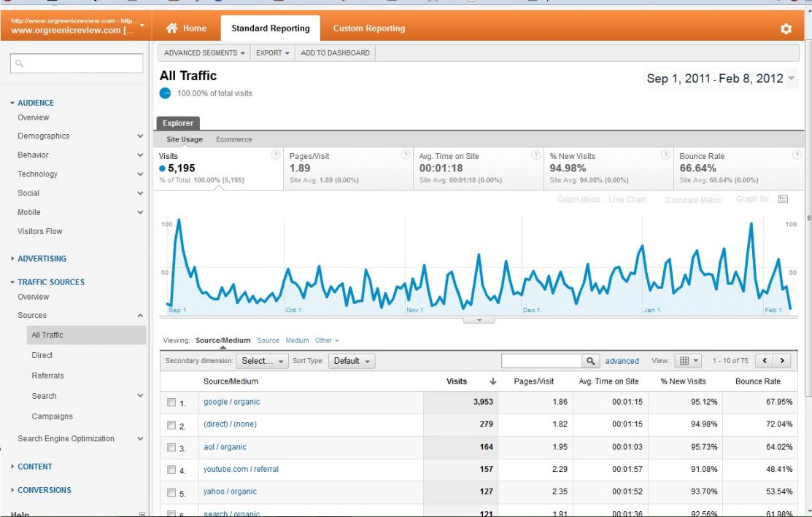Check the box for (direct) / (none) row
The image size is (812, 517).
click(x=171, y=425)
